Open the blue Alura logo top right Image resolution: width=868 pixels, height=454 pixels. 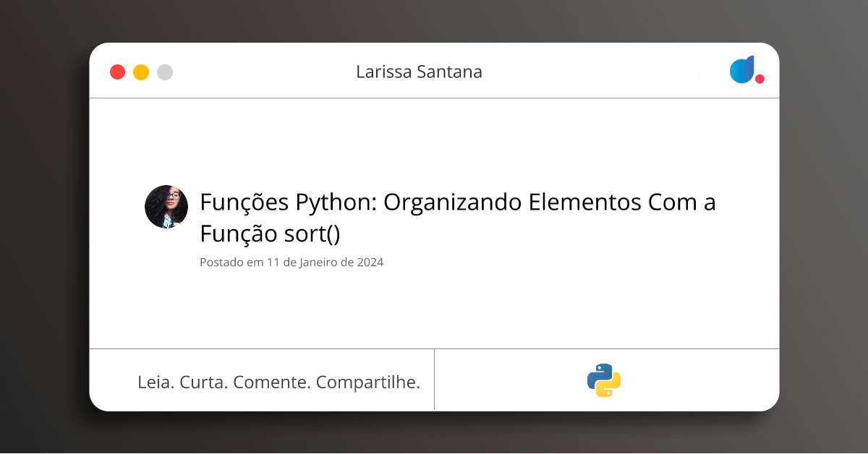(742, 70)
